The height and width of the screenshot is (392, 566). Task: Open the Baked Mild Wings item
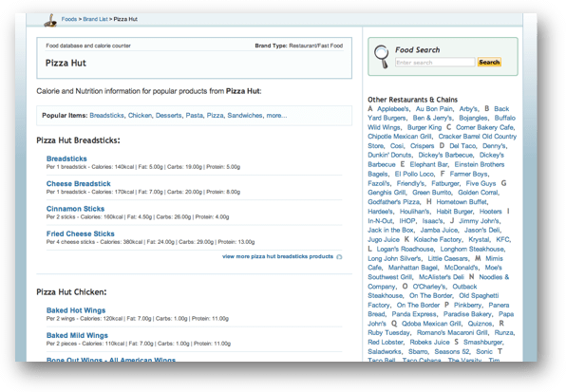pyautogui.click(x=77, y=335)
